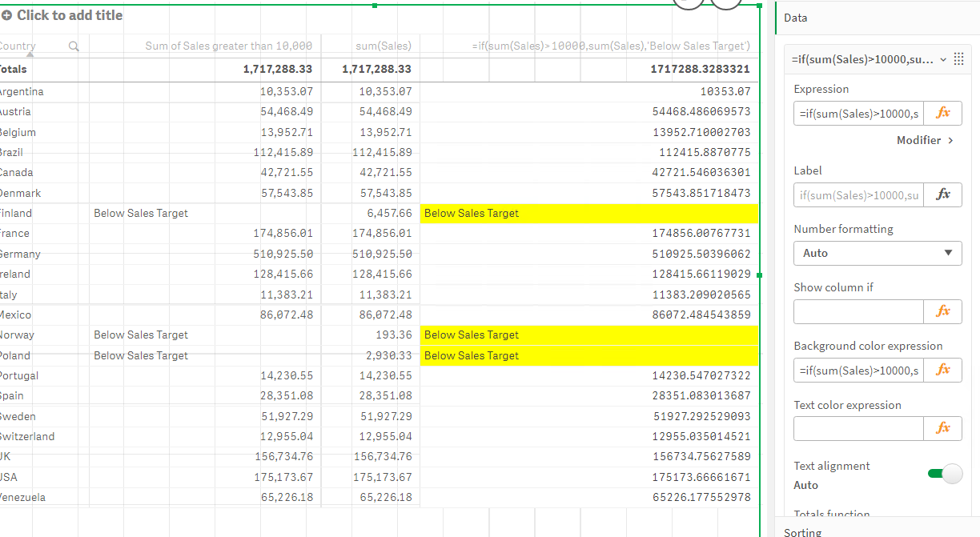Viewport: 980px width, 537px height.
Task: Open the Number formatting dropdown
Action: pyautogui.click(x=878, y=253)
